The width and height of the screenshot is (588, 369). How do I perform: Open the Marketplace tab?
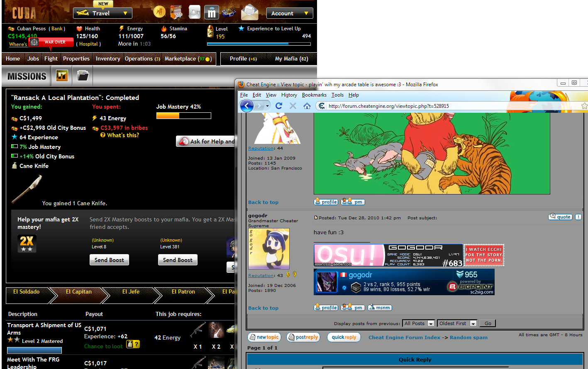(188, 58)
